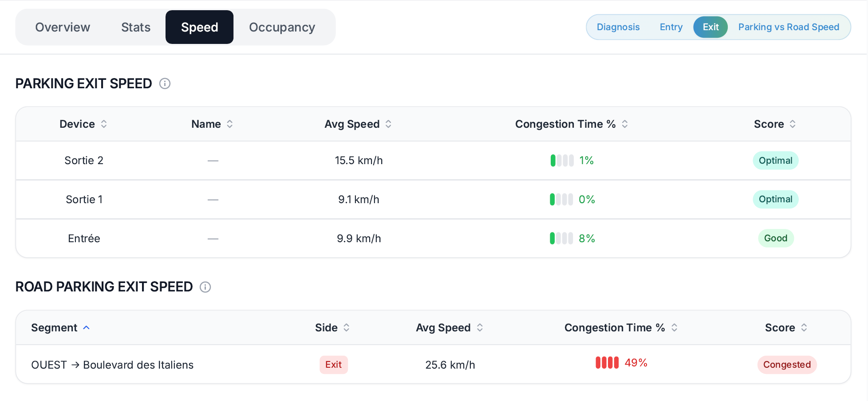Select the Parking vs Road Speed view
Image resolution: width=868 pixels, height=401 pixels.
pyautogui.click(x=789, y=27)
